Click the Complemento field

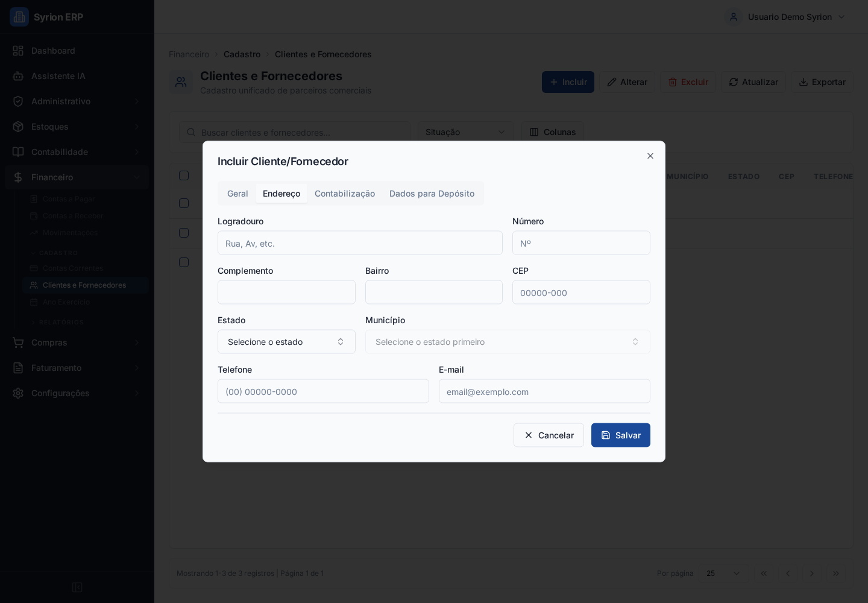[x=286, y=292]
